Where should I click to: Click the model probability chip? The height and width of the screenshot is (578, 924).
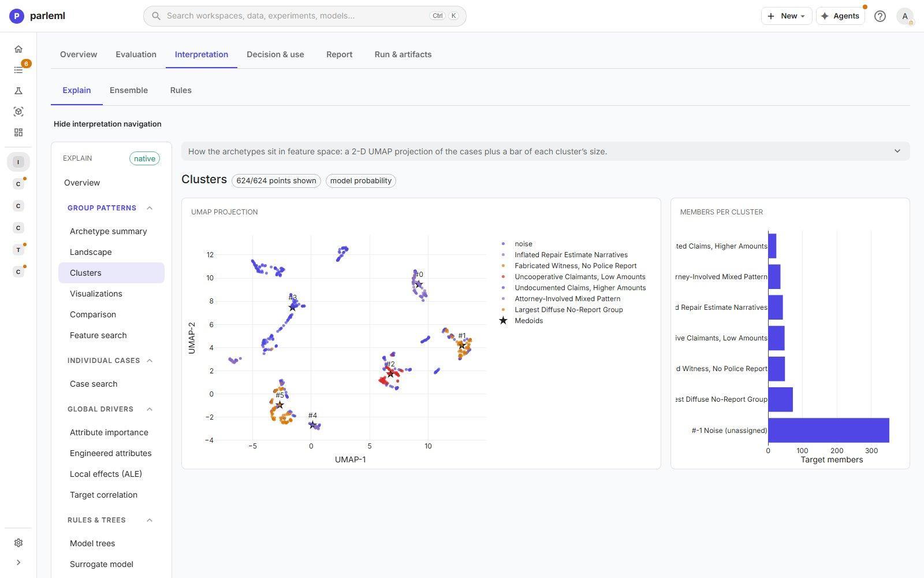(x=361, y=181)
